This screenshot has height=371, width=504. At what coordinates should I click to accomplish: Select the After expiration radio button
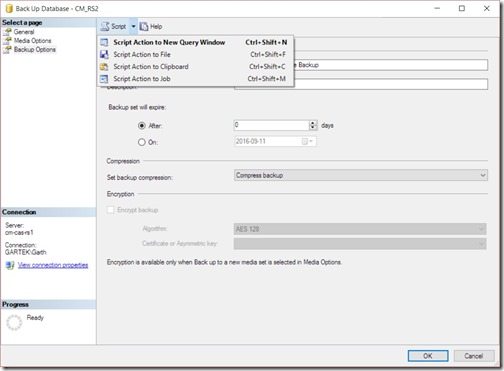click(x=142, y=126)
